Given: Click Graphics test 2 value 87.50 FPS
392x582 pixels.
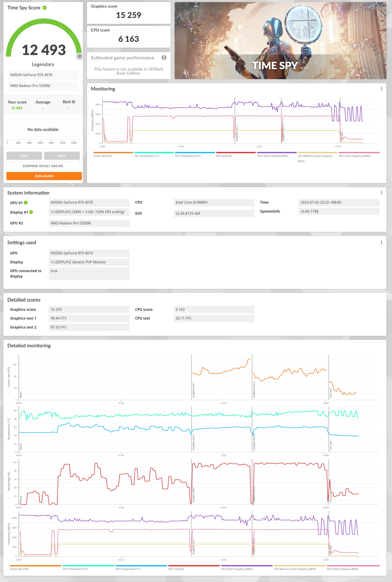Looking at the screenshot, I should coord(89,327).
